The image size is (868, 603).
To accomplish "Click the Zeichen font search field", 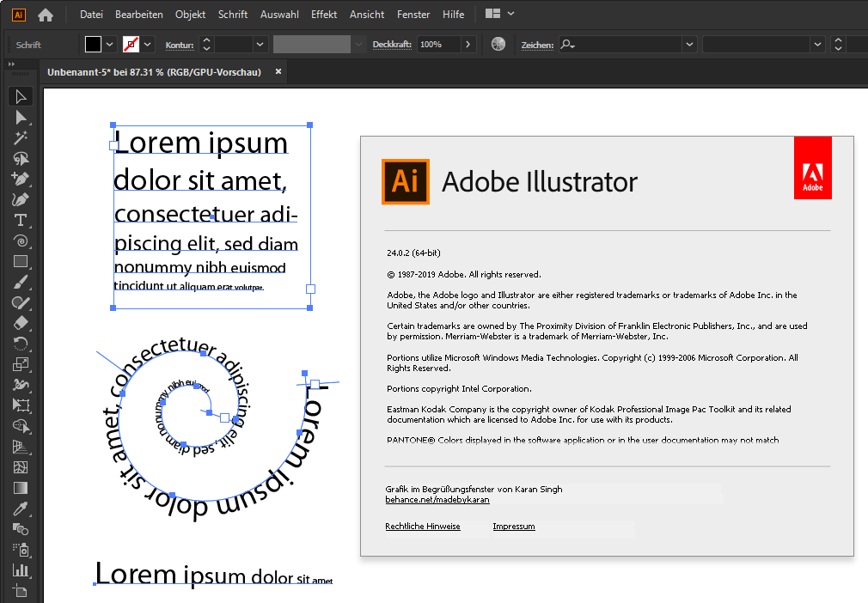I will (620, 45).
